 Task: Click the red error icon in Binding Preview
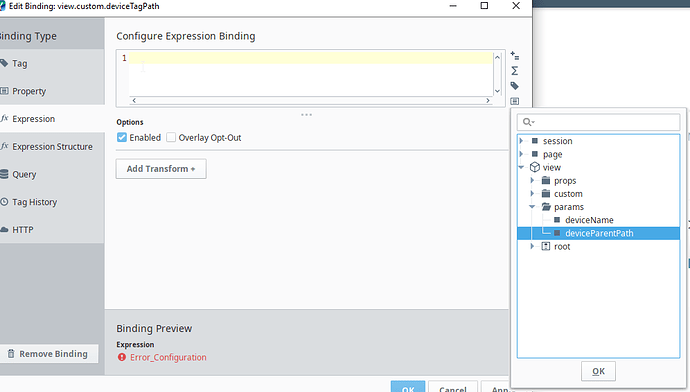pyautogui.click(x=122, y=357)
